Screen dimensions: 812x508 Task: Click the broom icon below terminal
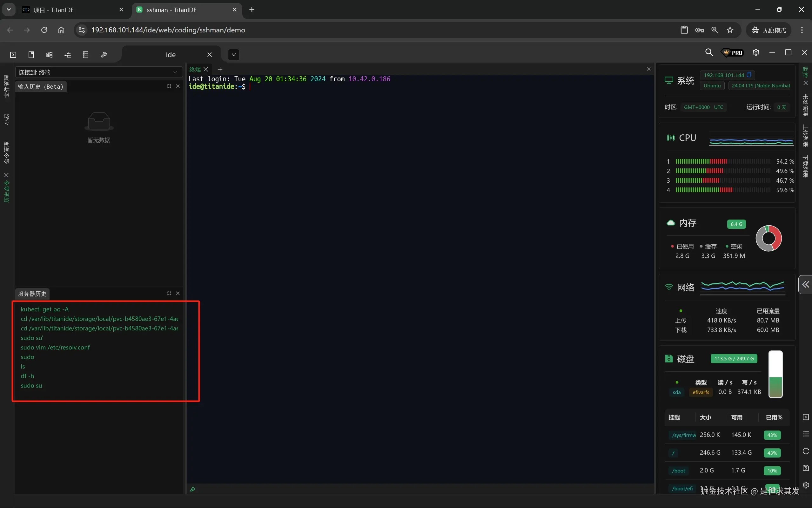point(192,489)
